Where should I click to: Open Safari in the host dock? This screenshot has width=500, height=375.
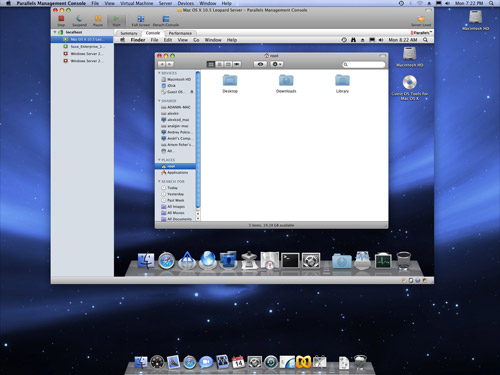(x=189, y=362)
